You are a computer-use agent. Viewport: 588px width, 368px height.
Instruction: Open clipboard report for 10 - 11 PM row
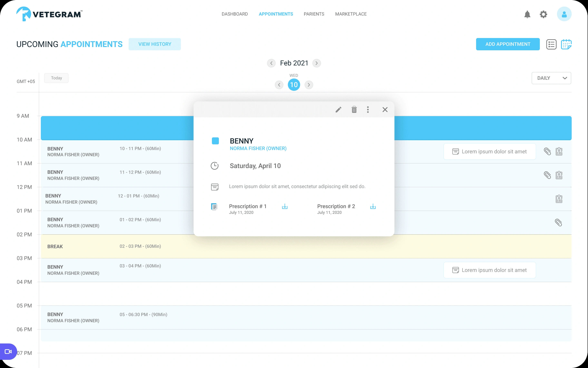pos(559,151)
